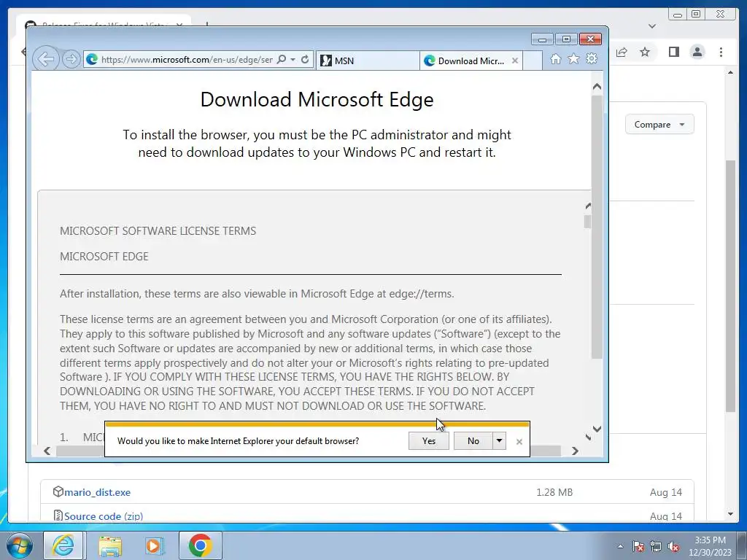This screenshot has width=747, height=560.
Task: Go forward in Internet Explorer
Action: [71, 59]
